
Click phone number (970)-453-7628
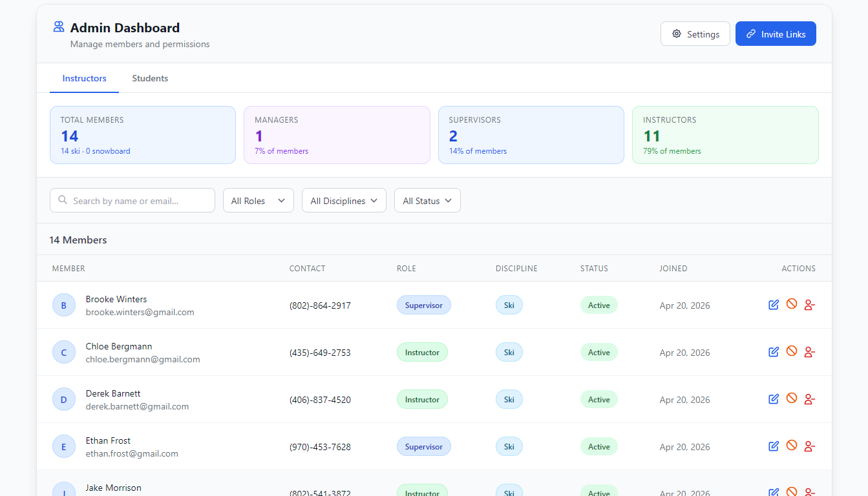click(x=320, y=446)
